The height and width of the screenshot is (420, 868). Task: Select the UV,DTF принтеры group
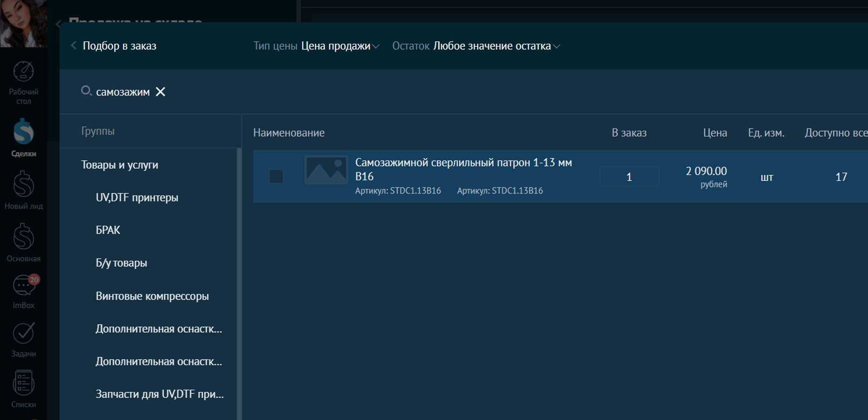pyautogui.click(x=137, y=197)
